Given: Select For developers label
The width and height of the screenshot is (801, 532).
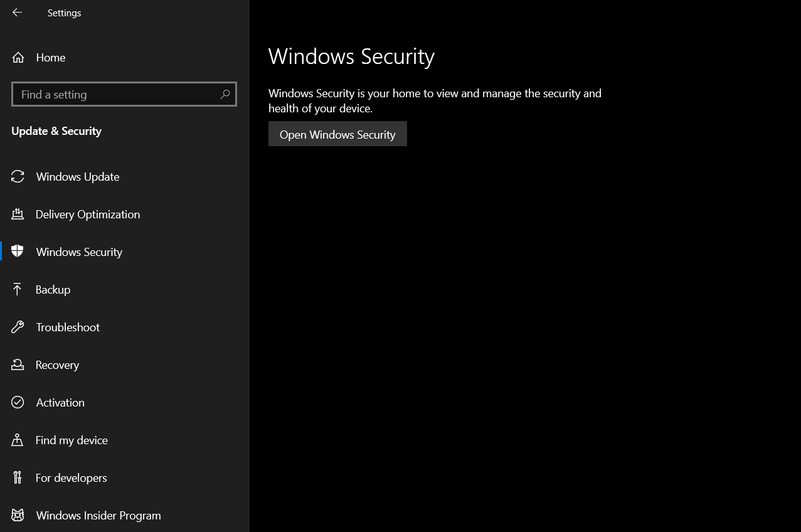Looking at the screenshot, I should 71,478.
